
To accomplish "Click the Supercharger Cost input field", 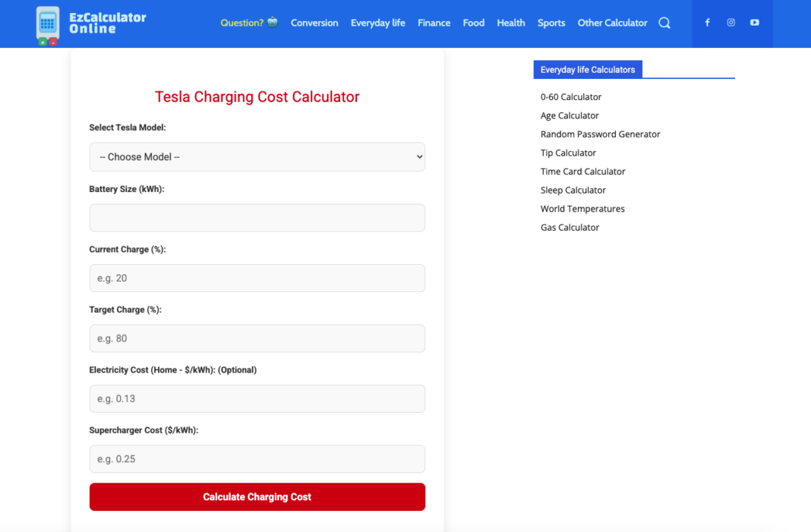I will [x=257, y=458].
